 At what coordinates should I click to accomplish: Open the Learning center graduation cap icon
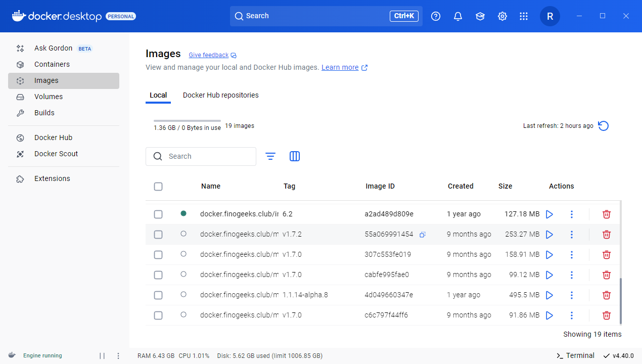coord(480,16)
